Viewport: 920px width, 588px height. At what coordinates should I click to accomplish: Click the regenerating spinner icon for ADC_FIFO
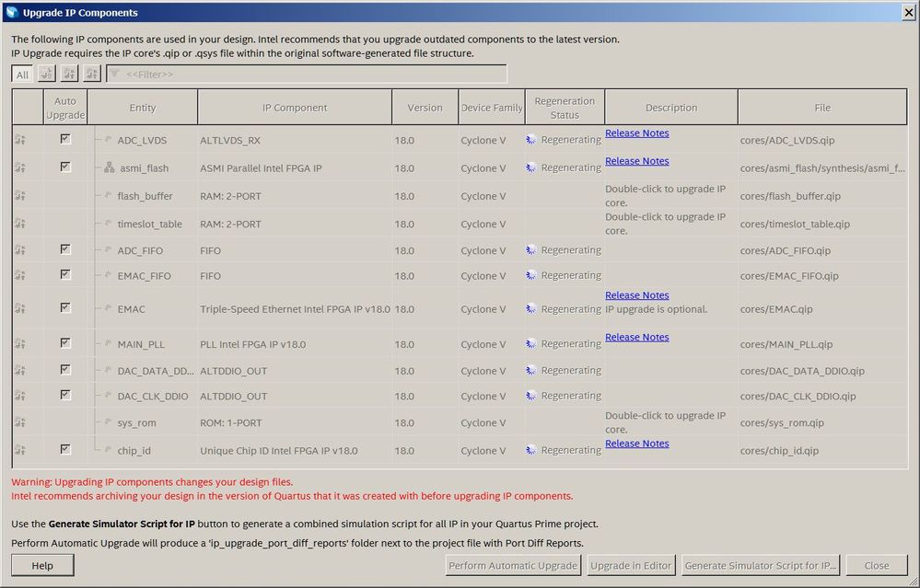(531, 250)
